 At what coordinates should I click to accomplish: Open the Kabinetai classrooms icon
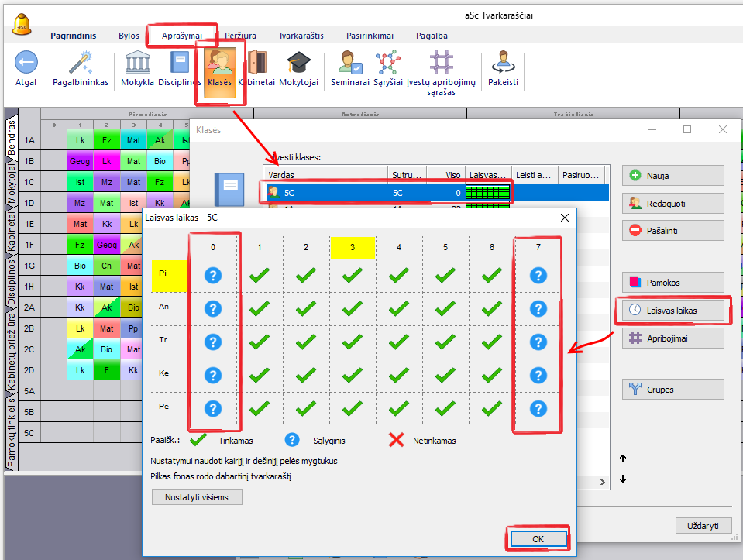[258, 64]
